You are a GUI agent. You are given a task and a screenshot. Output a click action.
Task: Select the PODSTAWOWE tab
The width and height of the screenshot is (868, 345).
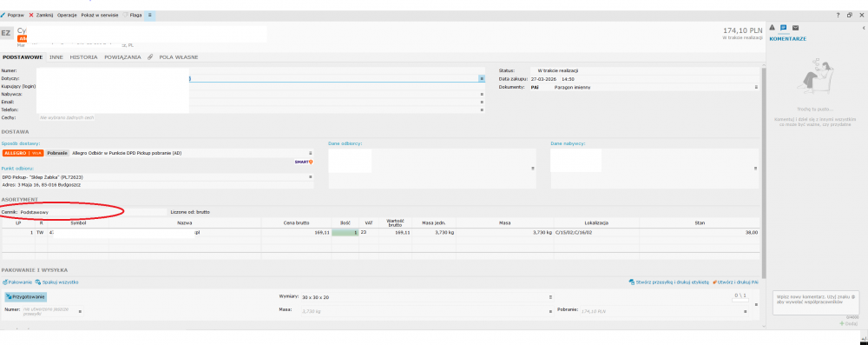[x=23, y=57]
